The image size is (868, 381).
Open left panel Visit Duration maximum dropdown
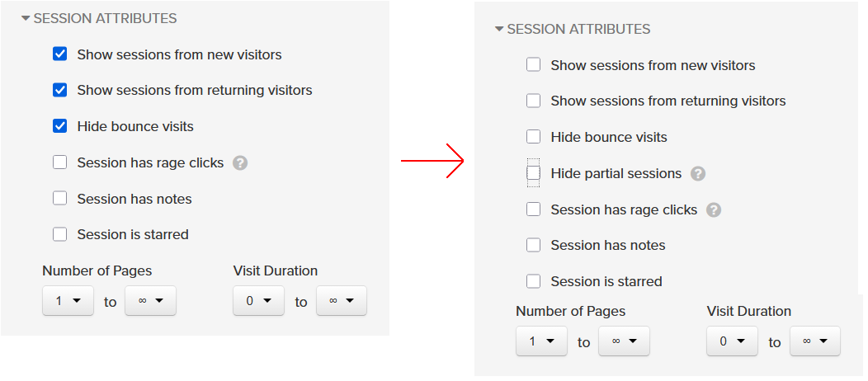341,301
